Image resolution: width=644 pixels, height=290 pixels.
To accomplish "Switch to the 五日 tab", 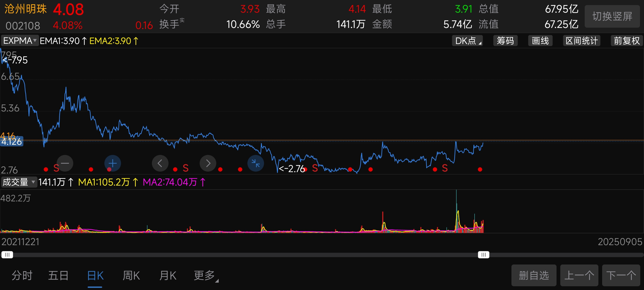I will pyautogui.click(x=58, y=275).
